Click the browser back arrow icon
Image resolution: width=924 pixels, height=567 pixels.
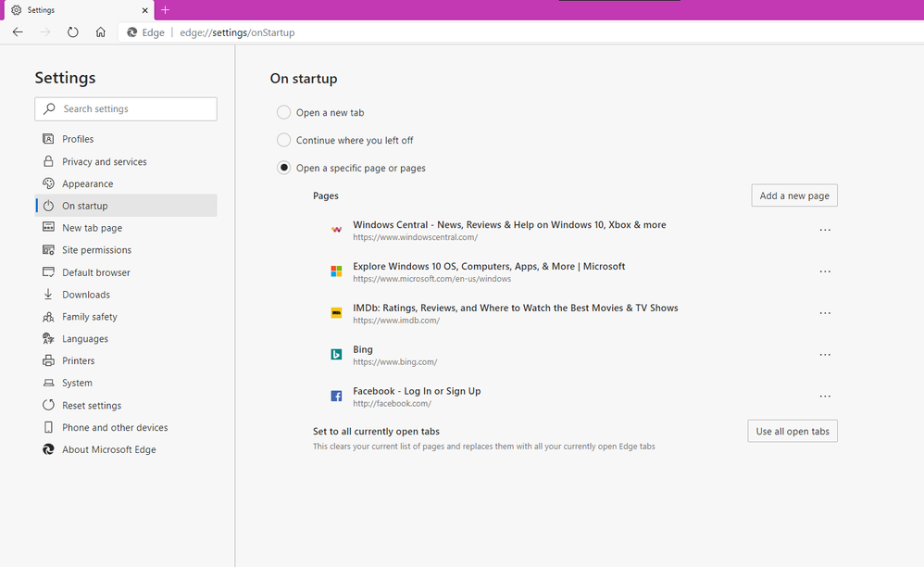[18, 32]
